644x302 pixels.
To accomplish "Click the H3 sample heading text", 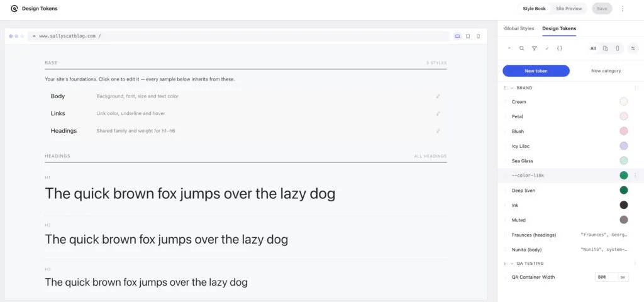I will click(x=146, y=282).
